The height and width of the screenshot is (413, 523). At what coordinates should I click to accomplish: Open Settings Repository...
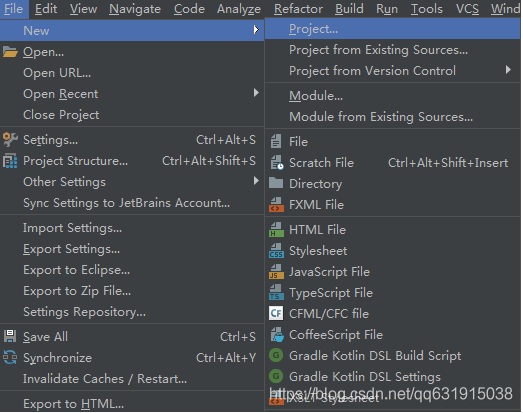(x=132, y=312)
